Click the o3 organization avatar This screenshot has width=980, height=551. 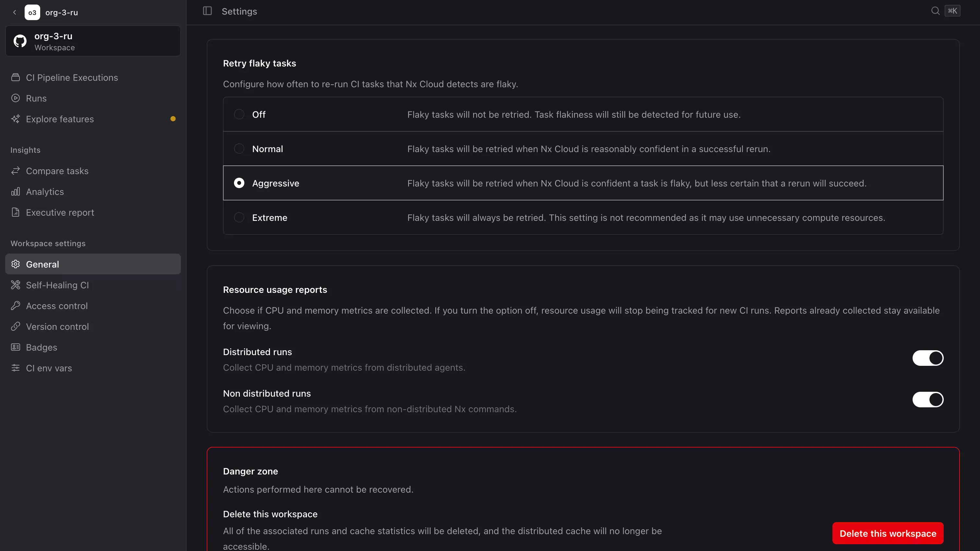[x=32, y=12]
